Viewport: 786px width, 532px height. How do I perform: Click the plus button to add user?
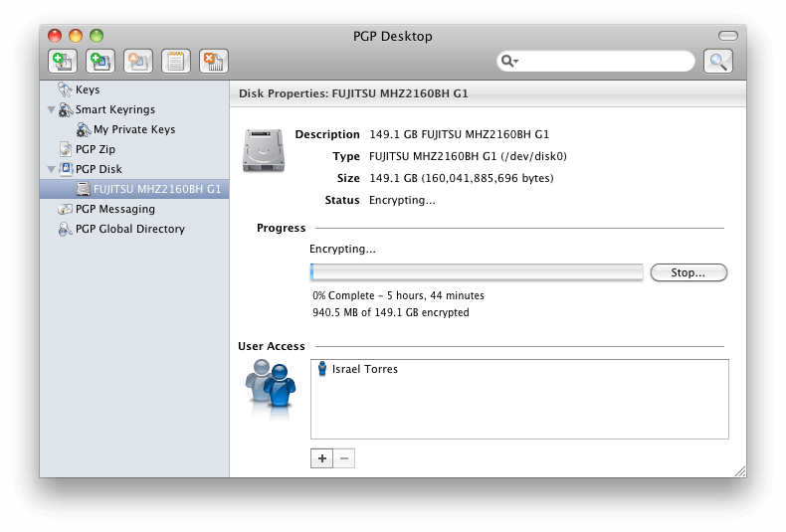coord(321,458)
